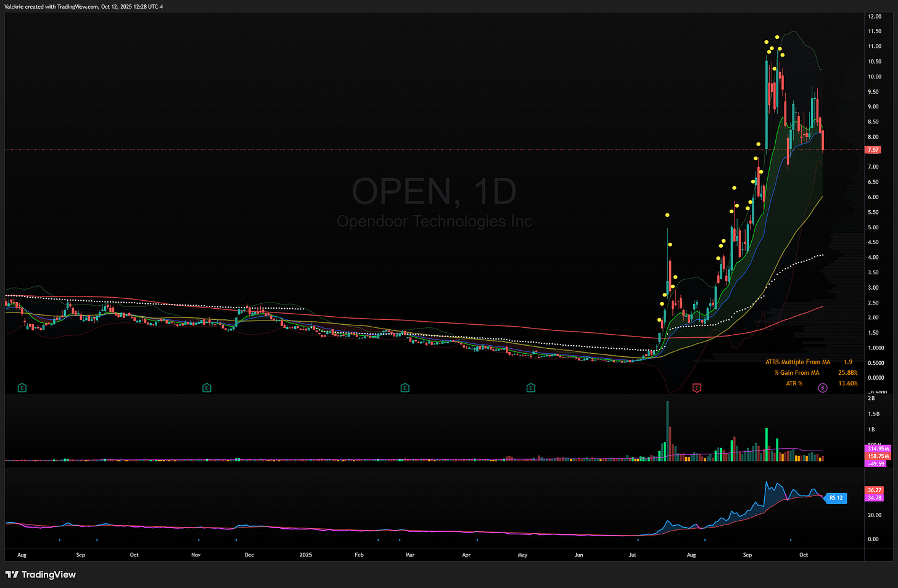Click the green earnings E marker near May

pos(530,388)
